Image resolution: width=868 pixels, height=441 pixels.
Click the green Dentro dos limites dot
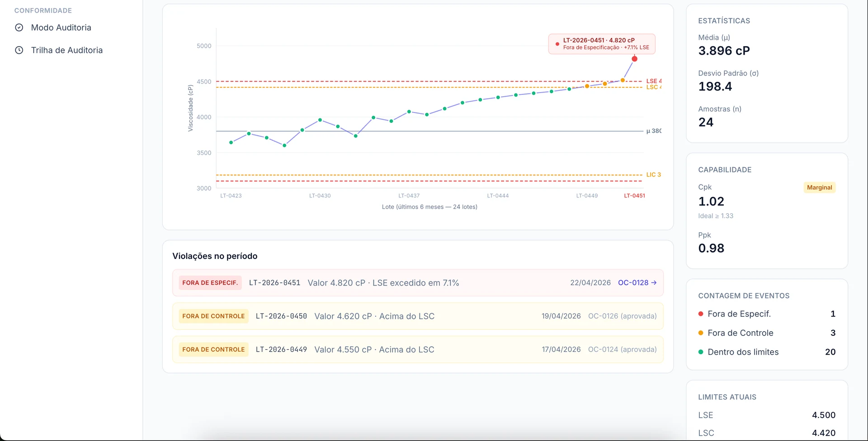pyautogui.click(x=701, y=352)
